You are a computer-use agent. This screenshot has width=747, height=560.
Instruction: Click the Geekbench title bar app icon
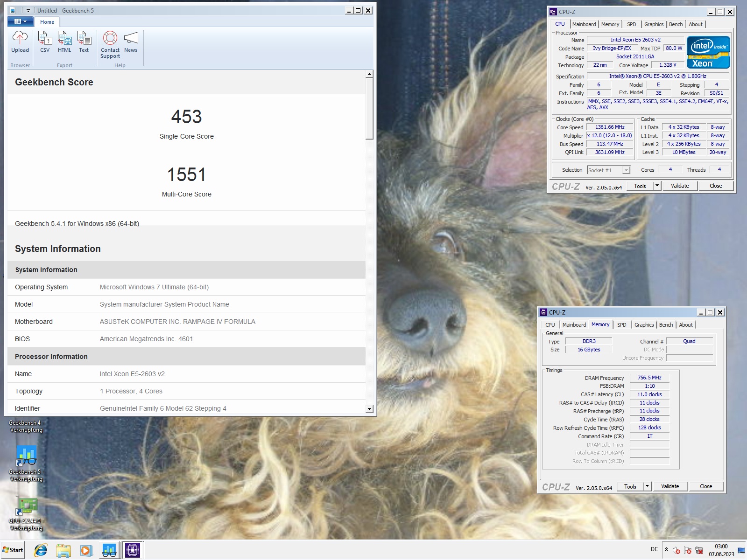point(13,10)
